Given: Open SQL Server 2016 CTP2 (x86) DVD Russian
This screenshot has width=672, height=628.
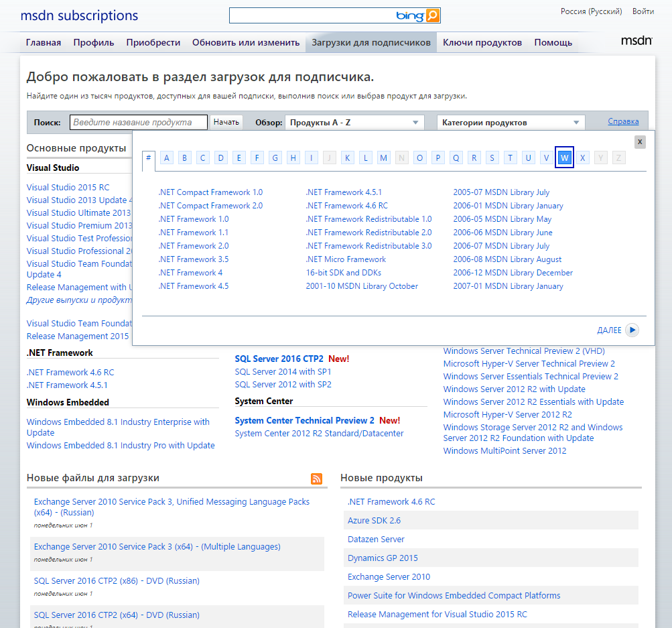Looking at the screenshot, I should click(x=117, y=580).
